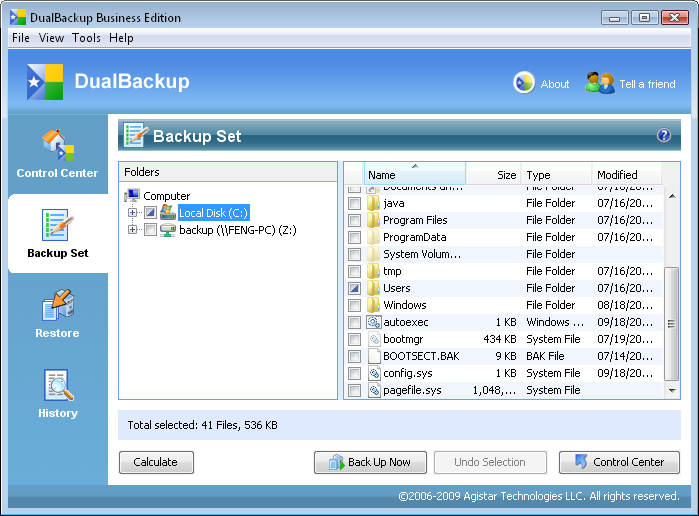This screenshot has width=699, height=516.
Task: Click the Back Up Now button
Action: (370, 462)
